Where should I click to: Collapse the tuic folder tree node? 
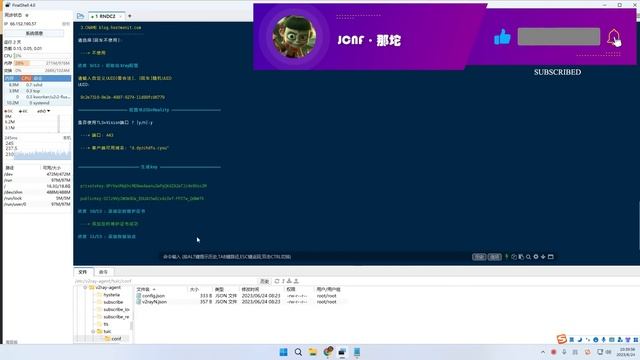(x=93, y=331)
